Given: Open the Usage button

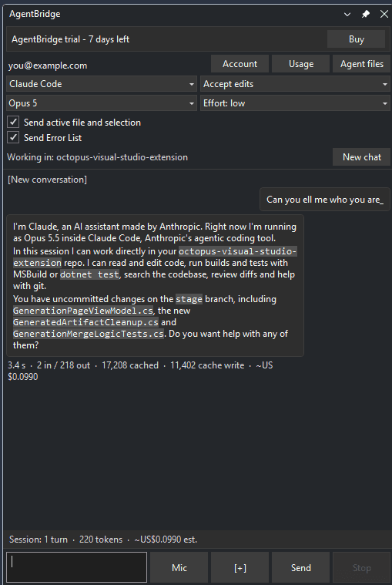Looking at the screenshot, I should [x=300, y=64].
